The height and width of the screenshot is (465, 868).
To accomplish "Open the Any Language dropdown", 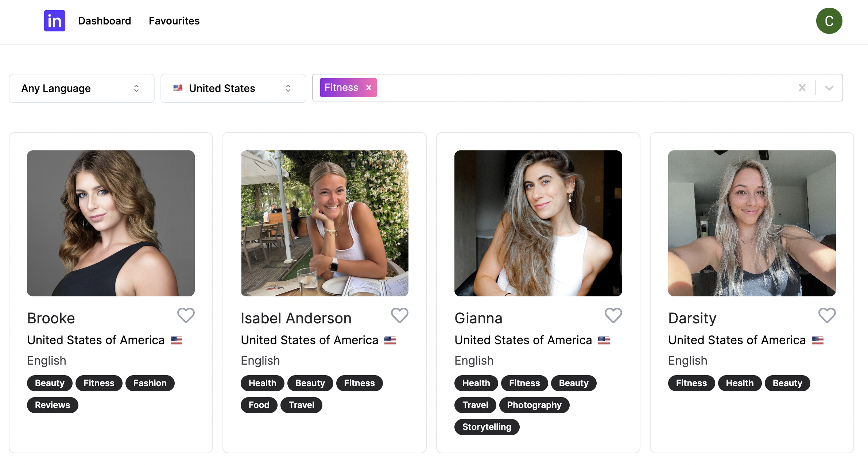I will [x=82, y=88].
